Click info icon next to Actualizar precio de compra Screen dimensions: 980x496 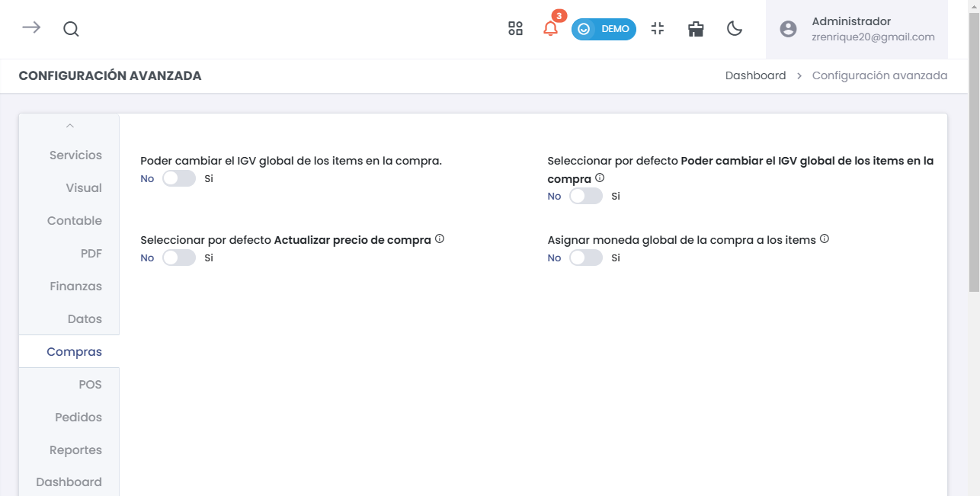point(440,239)
